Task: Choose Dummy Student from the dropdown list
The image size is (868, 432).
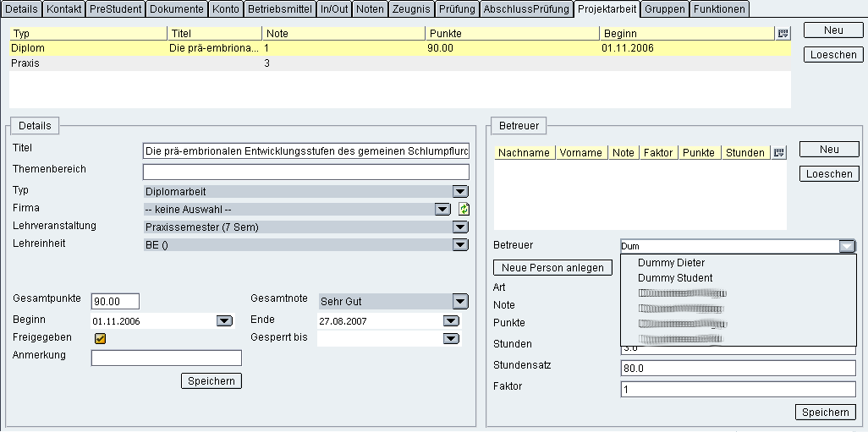Action: point(675,278)
